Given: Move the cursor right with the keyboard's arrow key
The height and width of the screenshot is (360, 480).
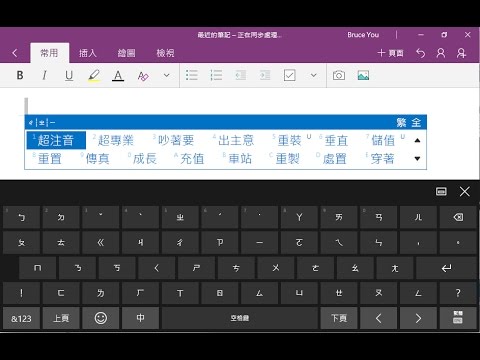Looking at the screenshot, I should coord(418,319).
